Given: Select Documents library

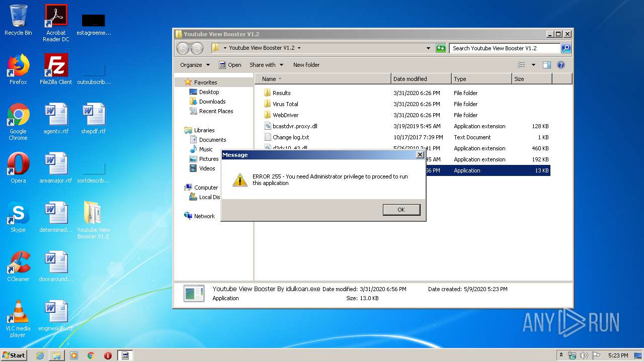Looking at the screenshot, I should [212, 140].
